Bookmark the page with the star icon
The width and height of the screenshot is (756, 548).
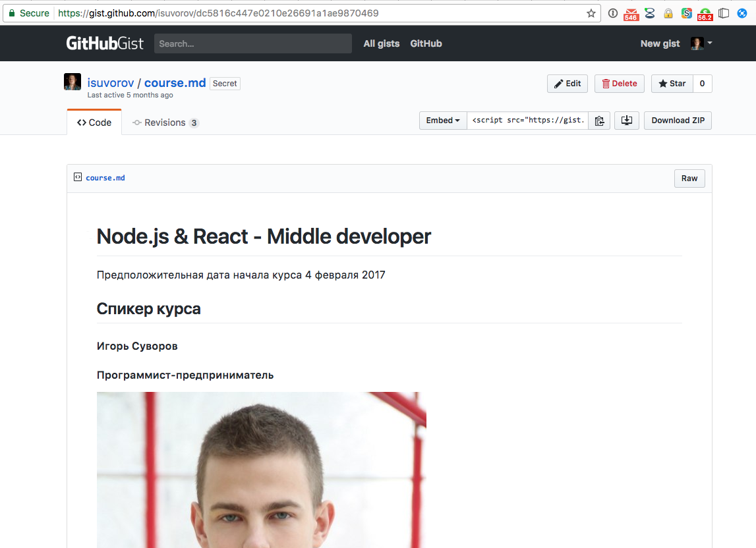591,13
